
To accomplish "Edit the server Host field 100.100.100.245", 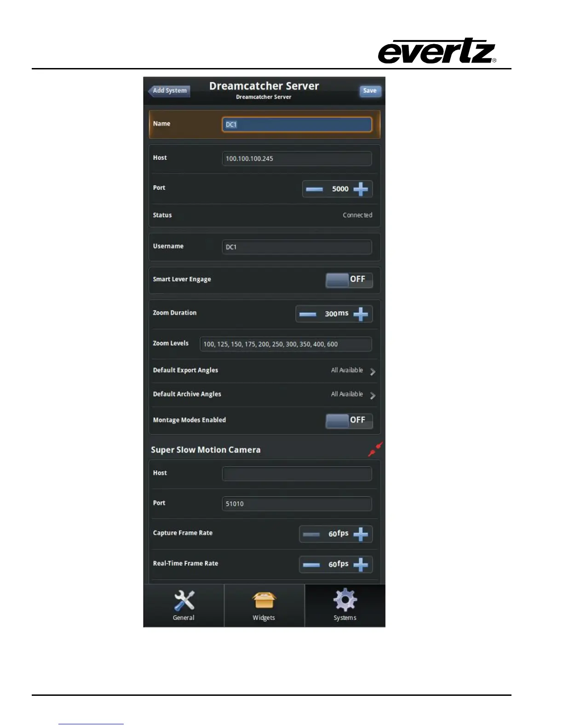I will (x=297, y=159).
